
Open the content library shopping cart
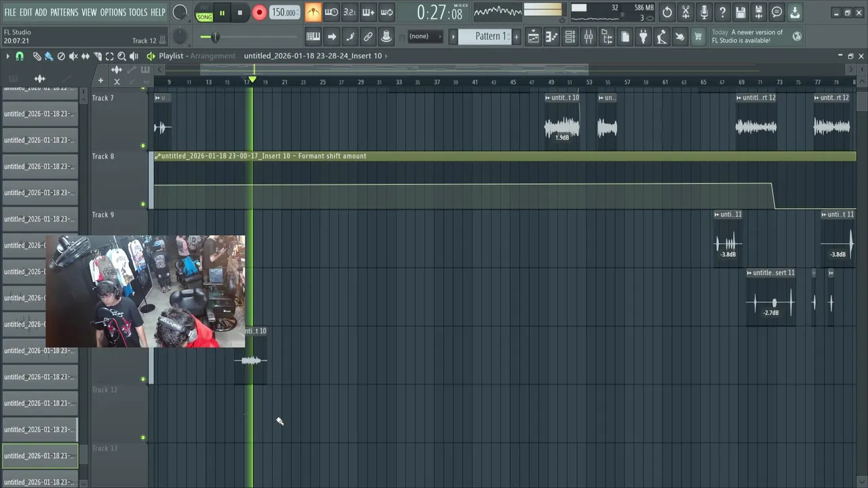[698, 37]
